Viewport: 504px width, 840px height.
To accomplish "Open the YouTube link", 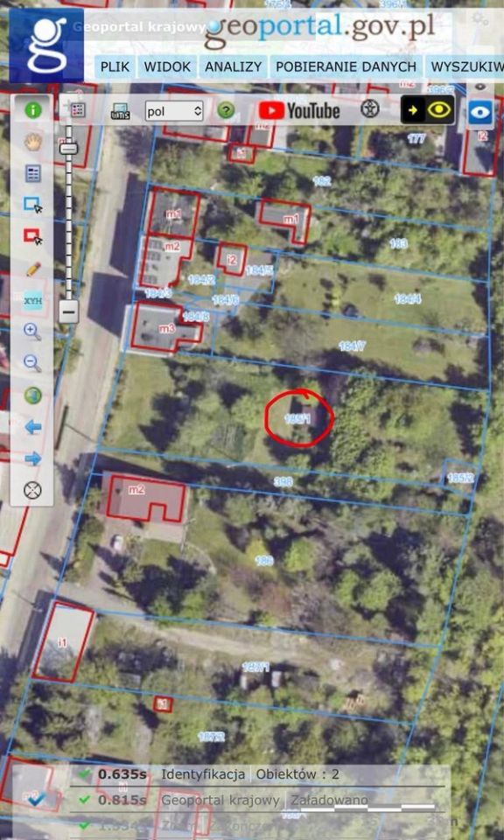I will (299, 110).
